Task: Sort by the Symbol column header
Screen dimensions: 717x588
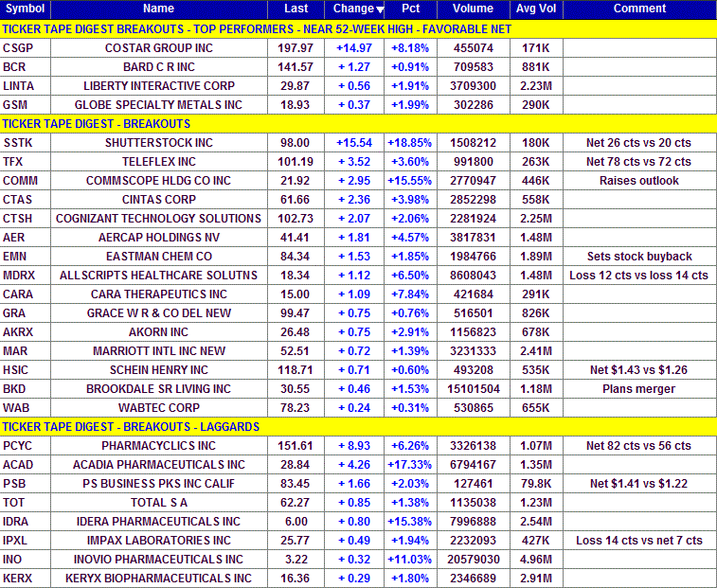Action: pyautogui.click(x=26, y=9)
